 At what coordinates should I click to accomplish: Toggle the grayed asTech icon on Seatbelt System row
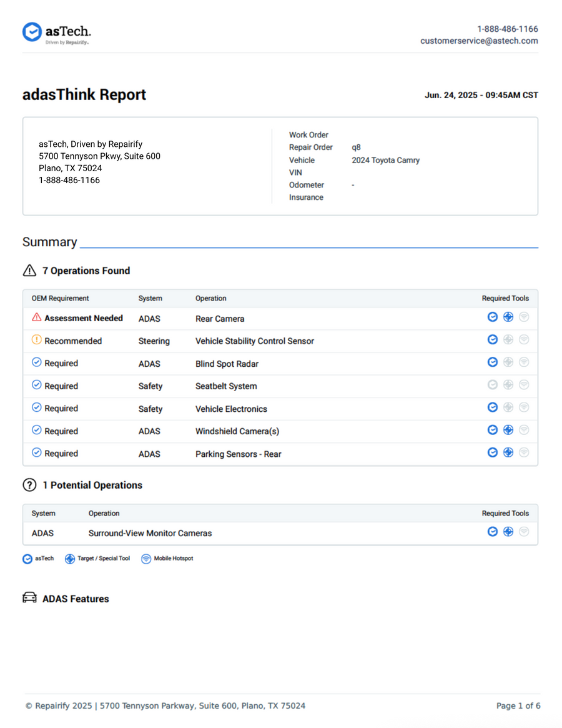493,384
